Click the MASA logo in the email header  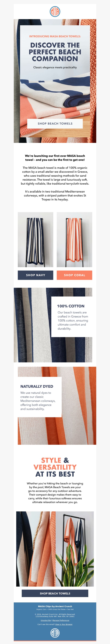pos(55,12)
